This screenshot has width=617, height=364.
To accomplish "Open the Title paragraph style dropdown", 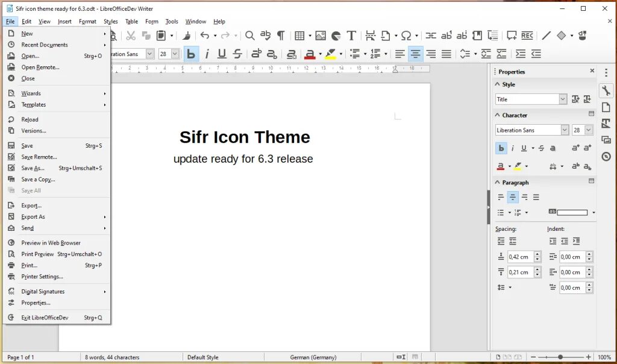I will tap(563, 99).
